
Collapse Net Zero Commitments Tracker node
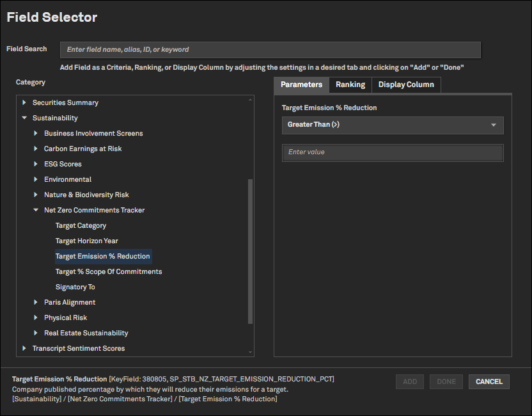[x=36, y=210]
